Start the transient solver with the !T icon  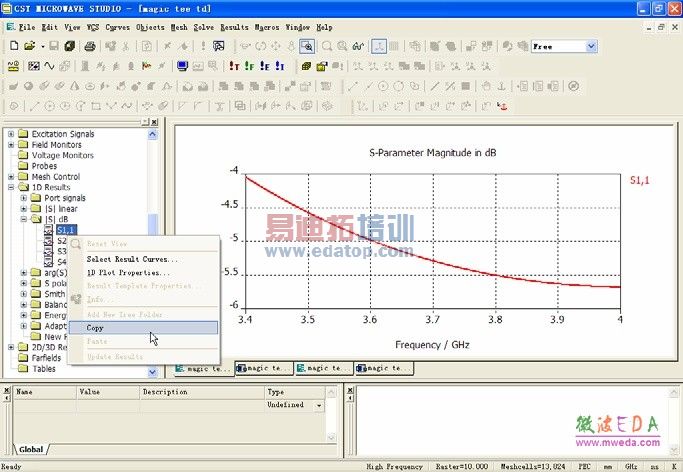pyautogui.click(x=234, y=66)
